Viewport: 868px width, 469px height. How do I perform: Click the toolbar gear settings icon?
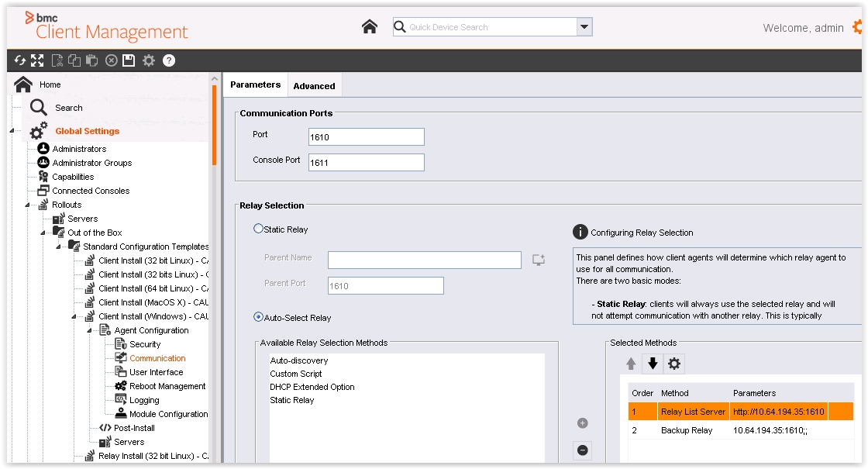click(x=149, y=60)
